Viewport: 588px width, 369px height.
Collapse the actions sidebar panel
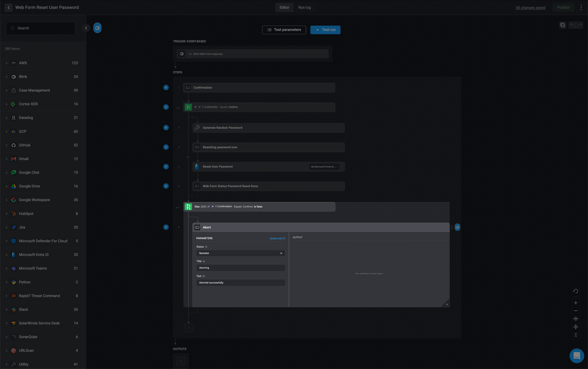coord(86,28)
